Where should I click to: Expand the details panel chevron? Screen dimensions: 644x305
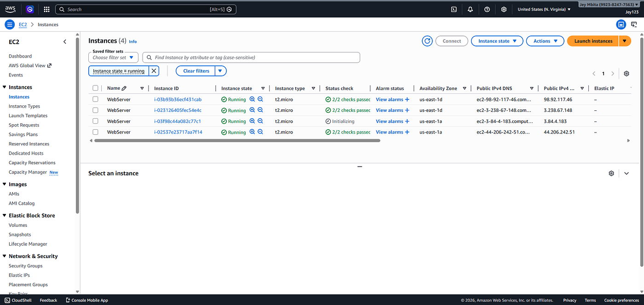click(627, 173)
